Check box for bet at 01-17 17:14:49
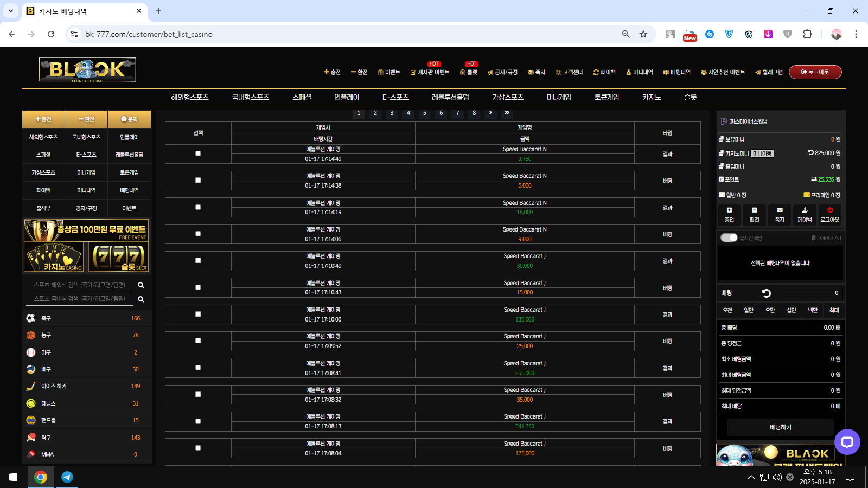The height and width of the screenshot is (488, 868). [x=198, y=153]
